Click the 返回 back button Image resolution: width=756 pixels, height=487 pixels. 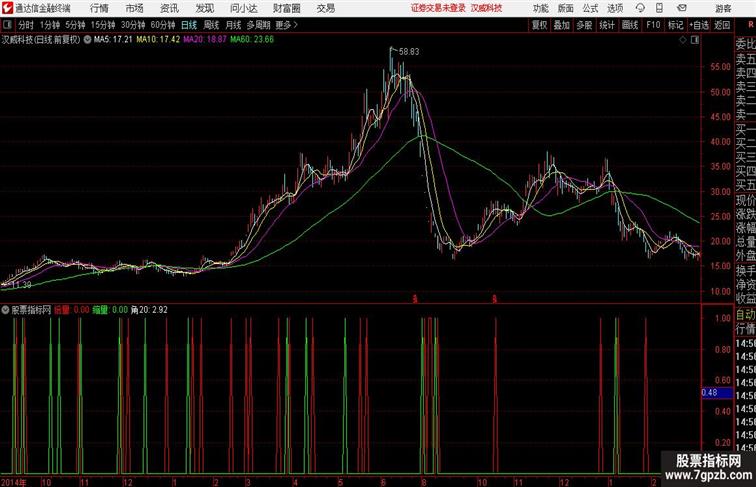click(722, 25)
